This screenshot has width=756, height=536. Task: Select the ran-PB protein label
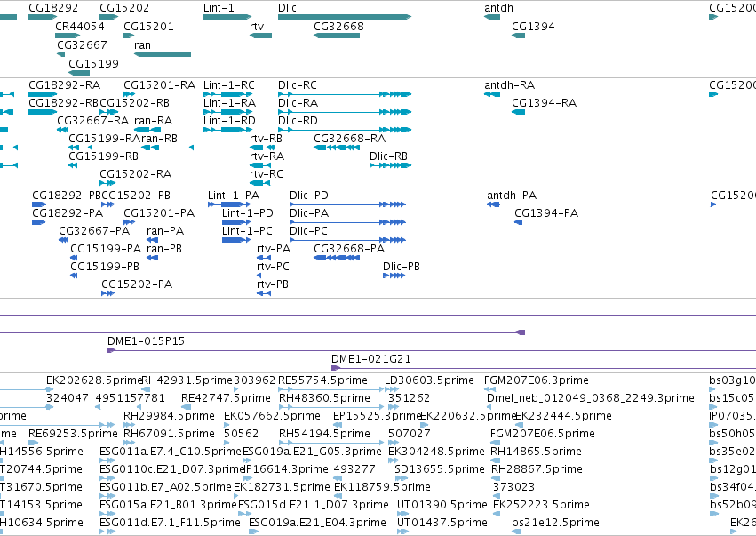click(x=164, y=249)
